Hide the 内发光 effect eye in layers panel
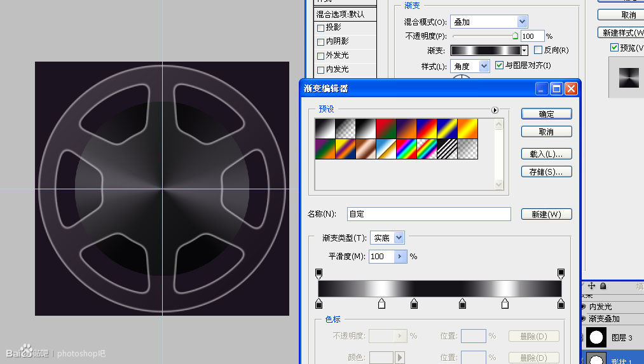The height and width of the screenshot is (364, 644). [x=583, y=307]
